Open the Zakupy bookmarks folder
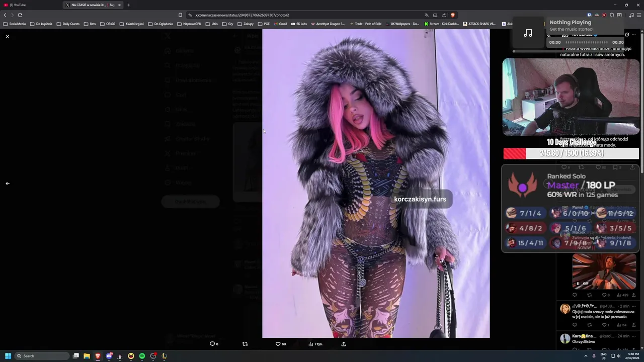 [x=246, y=24]
